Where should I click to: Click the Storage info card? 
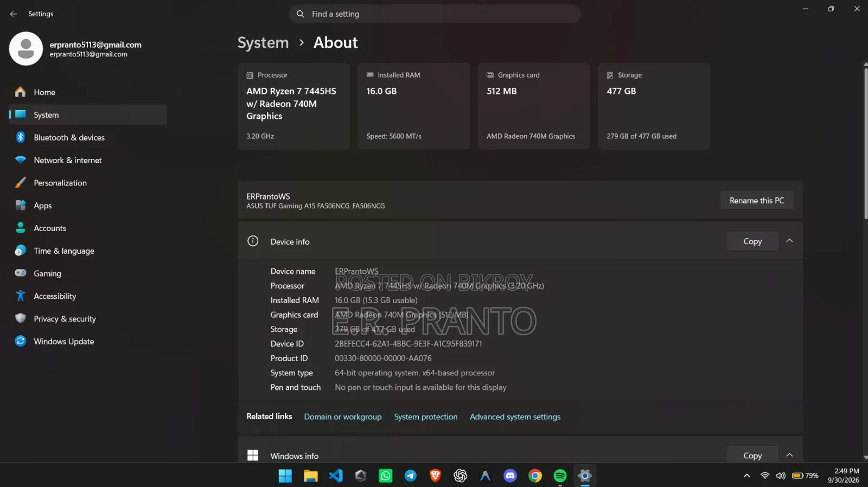(x=654, y=106)
